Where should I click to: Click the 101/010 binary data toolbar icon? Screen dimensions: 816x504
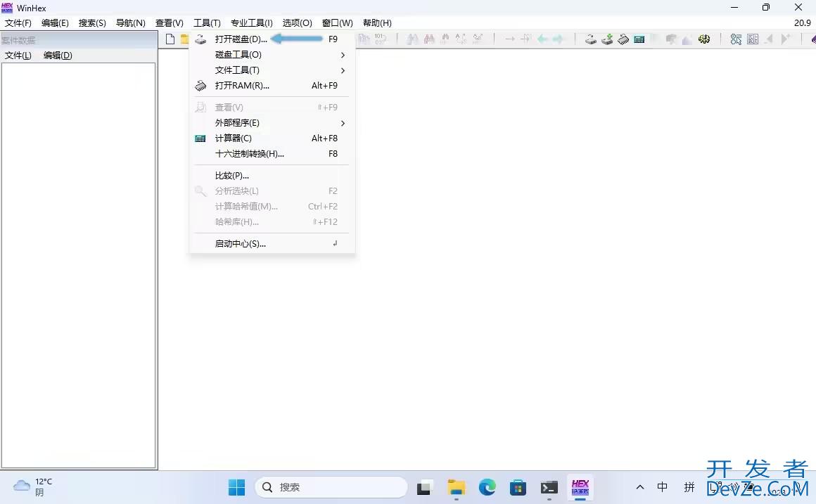point(380,39)
